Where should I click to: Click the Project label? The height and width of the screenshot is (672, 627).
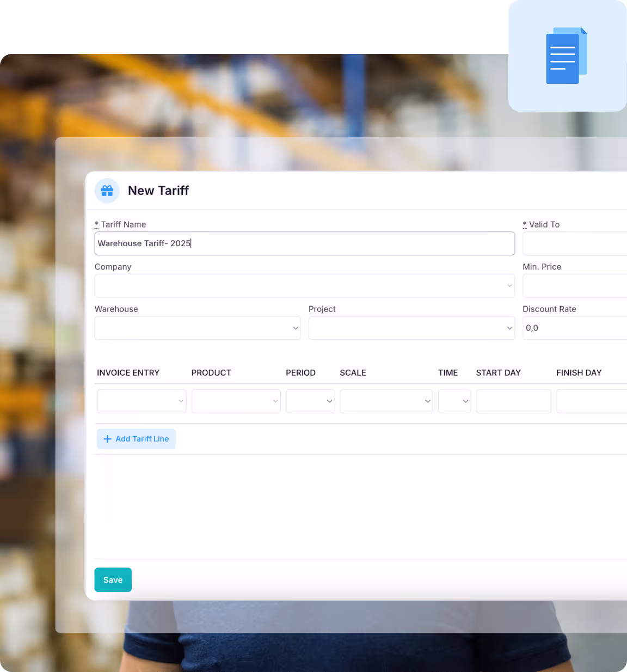point(322,309)
